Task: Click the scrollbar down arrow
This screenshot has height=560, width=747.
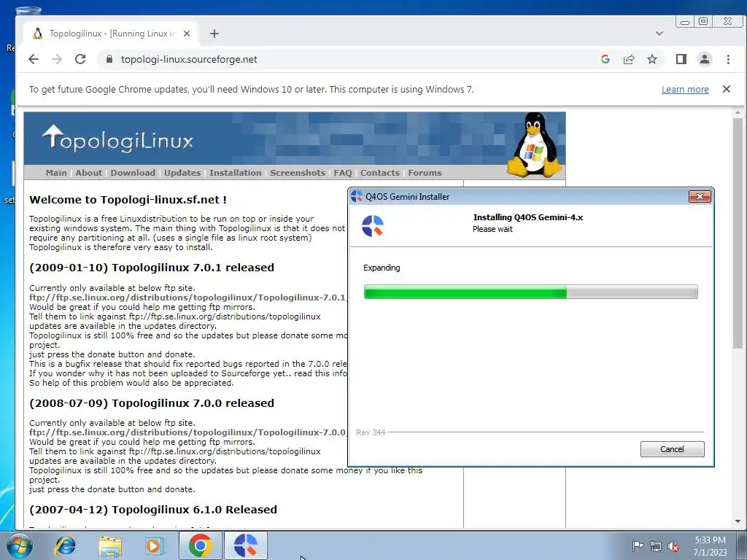Action: click(738, 521)
